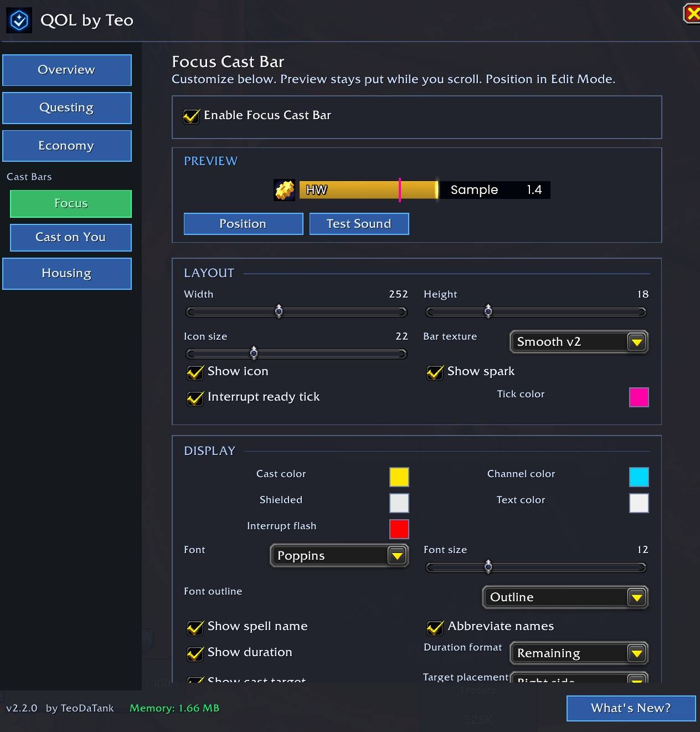The height and width of the screenshot is (732, 700).
Task: Open the Shielded color swatch
Action: pos(399,503)
